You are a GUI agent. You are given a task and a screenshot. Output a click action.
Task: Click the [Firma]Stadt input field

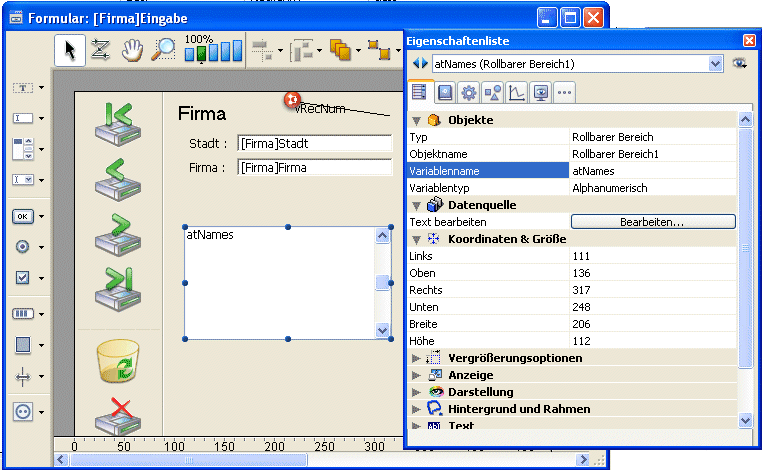coord(314,144)
